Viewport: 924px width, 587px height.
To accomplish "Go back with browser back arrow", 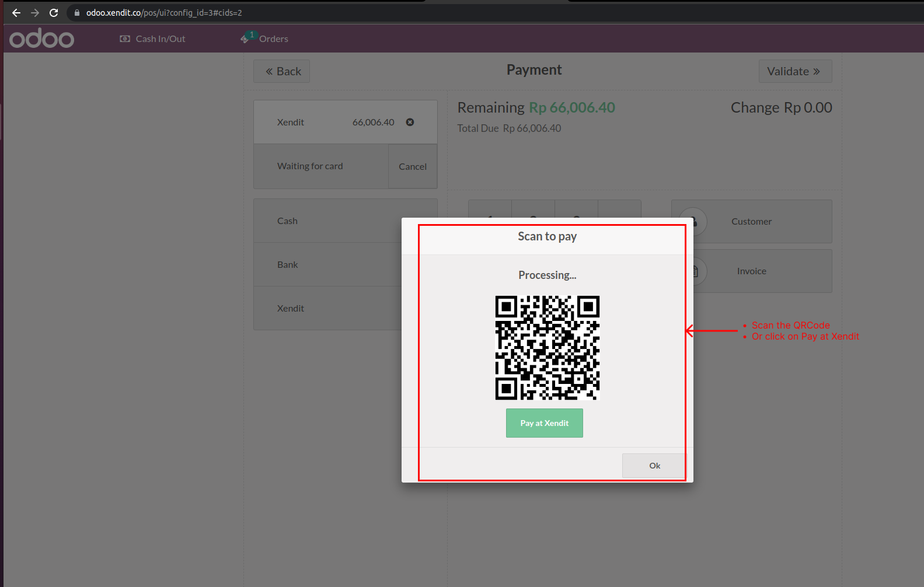I will [x=16, y=12].
